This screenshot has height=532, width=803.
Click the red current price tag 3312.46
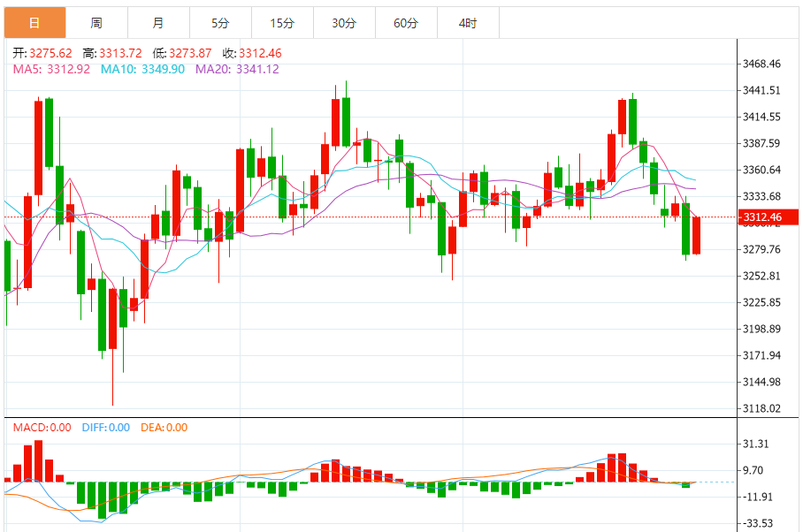[x=768, y=217]
